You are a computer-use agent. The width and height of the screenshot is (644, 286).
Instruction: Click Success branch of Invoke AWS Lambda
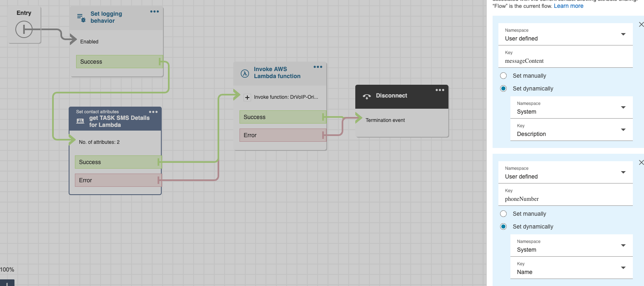(282, 117)
